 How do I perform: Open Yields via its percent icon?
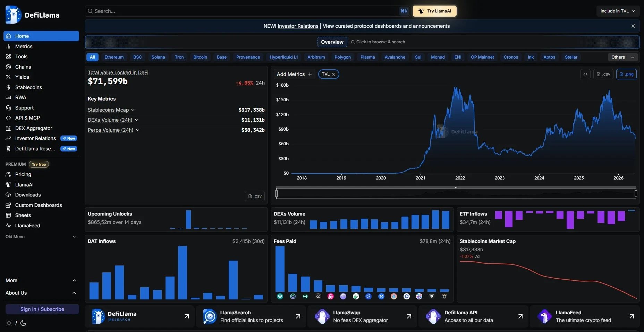pos(8,77)
